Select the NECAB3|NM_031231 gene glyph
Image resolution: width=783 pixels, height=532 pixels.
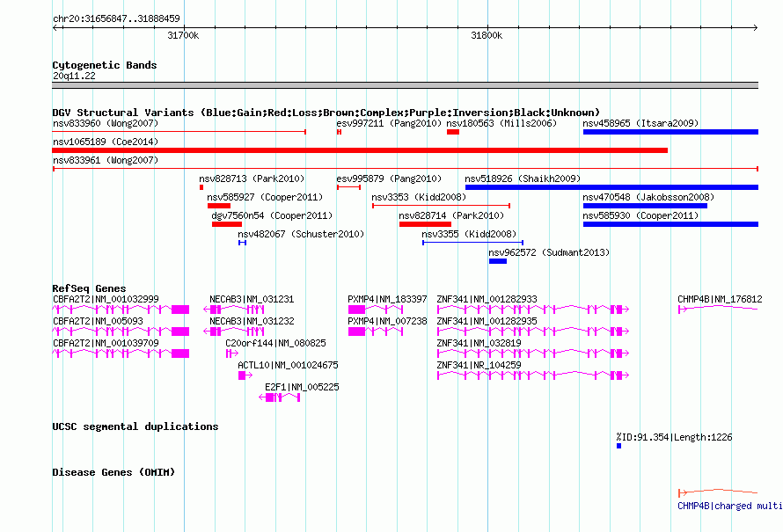tap(234, 310)
